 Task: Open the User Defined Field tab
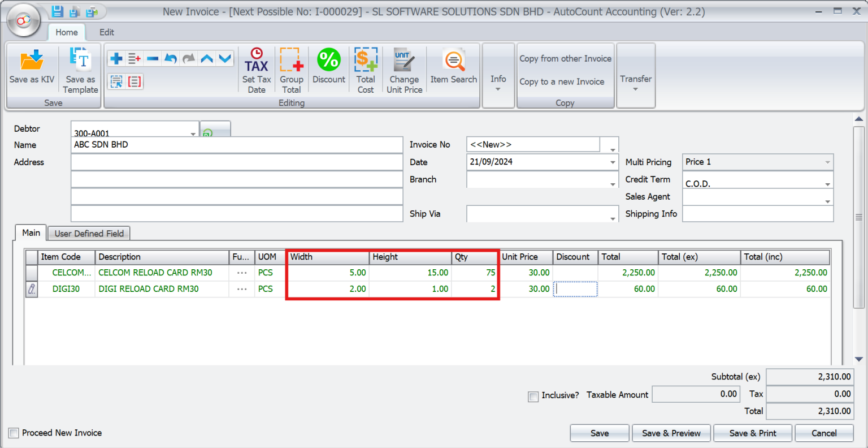[x=89, y=233]
